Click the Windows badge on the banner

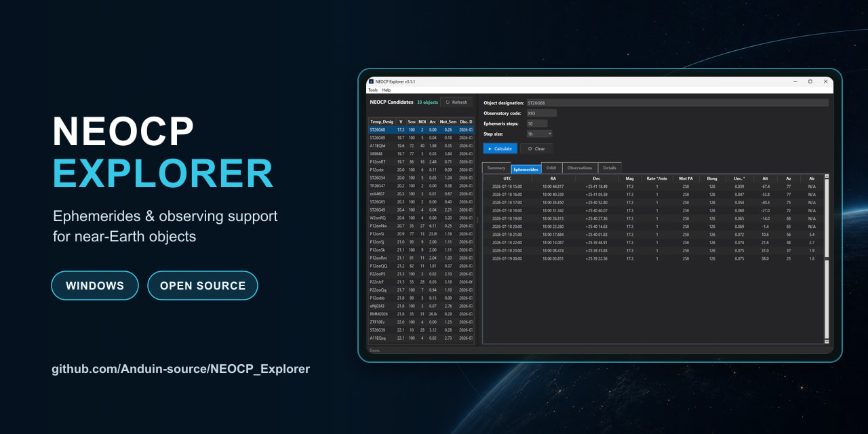coord(95,285)
